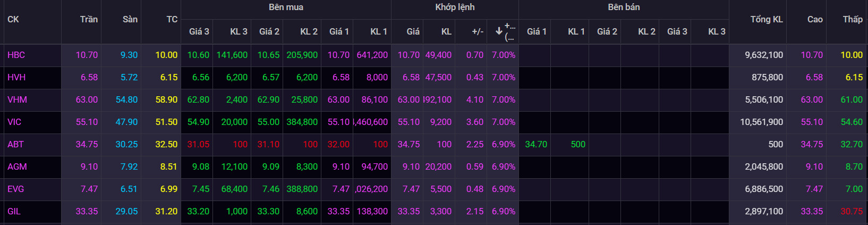This screenshot has width=868, height=225.
Task: Click the Bên bán Giá 3 header
Action: (677, 31)
